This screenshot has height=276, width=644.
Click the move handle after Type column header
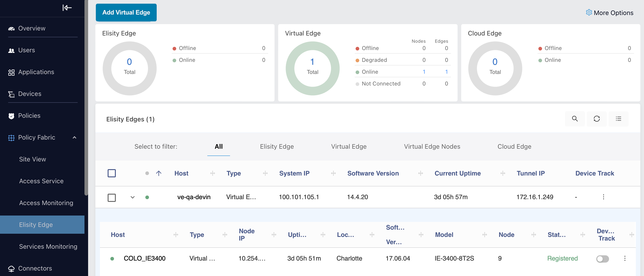(265, 173)
